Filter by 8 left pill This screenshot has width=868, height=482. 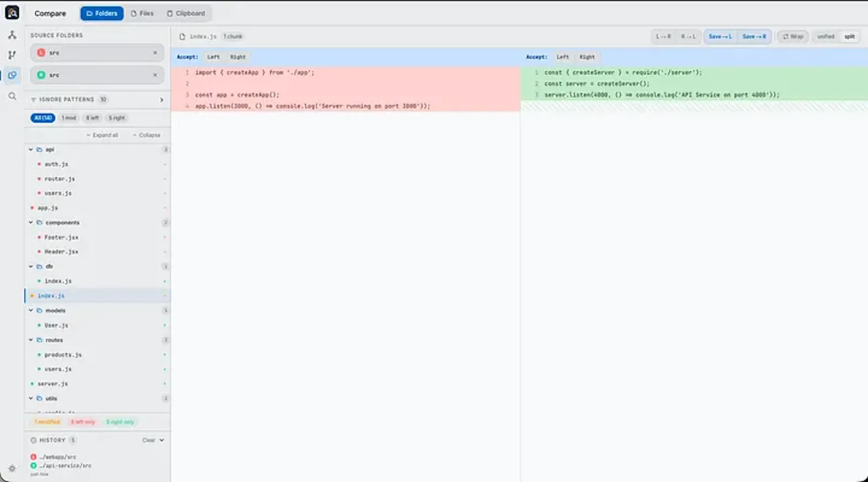coord(93,118)
